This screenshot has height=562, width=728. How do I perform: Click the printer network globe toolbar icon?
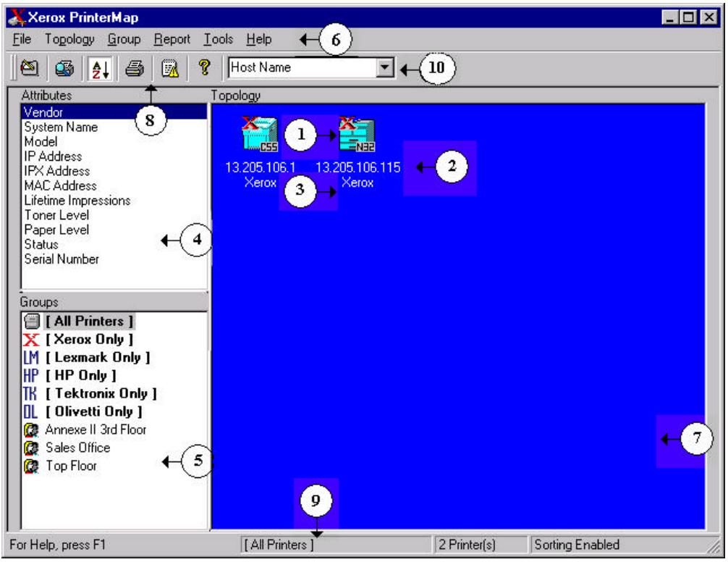coord(64,68)
